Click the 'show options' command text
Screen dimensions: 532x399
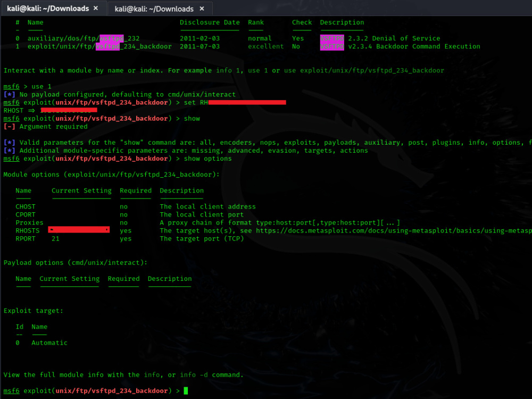[x=207, y=159]
